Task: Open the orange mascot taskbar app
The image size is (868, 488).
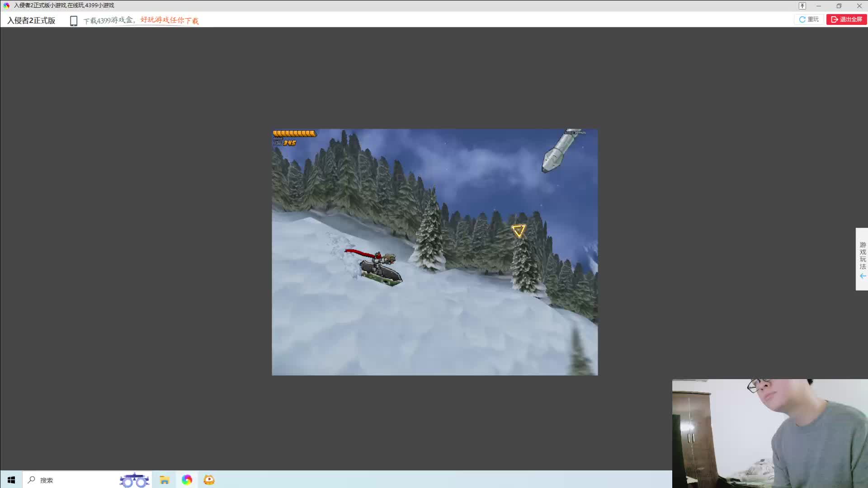Action: (209, 480)
